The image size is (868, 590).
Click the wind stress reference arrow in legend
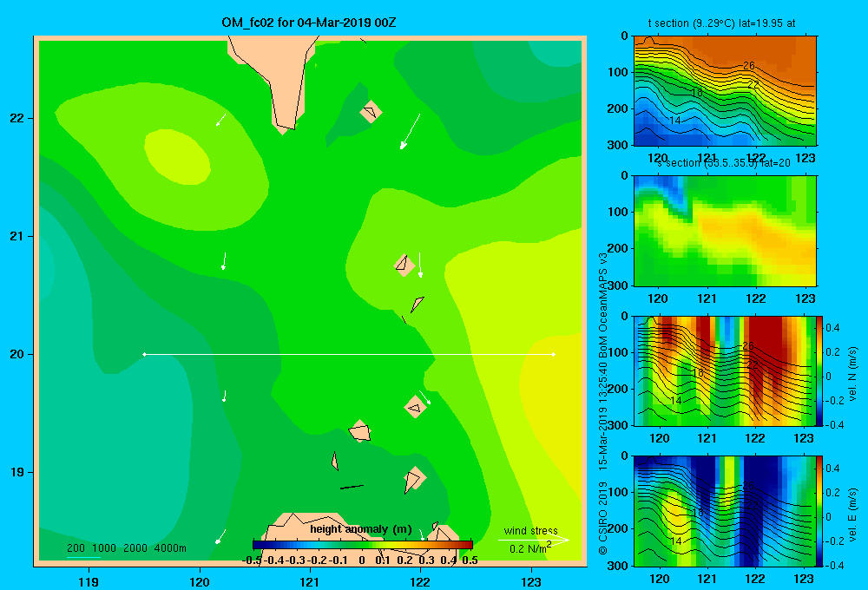pyautogui.click(x=534, y=541)
